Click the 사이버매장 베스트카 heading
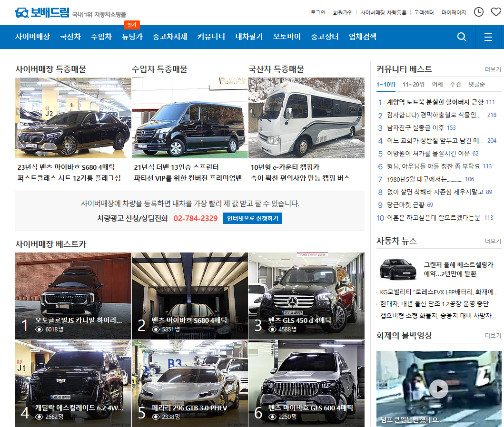The height and width of the screenshot is (427, 504). (x=51, y=244)
